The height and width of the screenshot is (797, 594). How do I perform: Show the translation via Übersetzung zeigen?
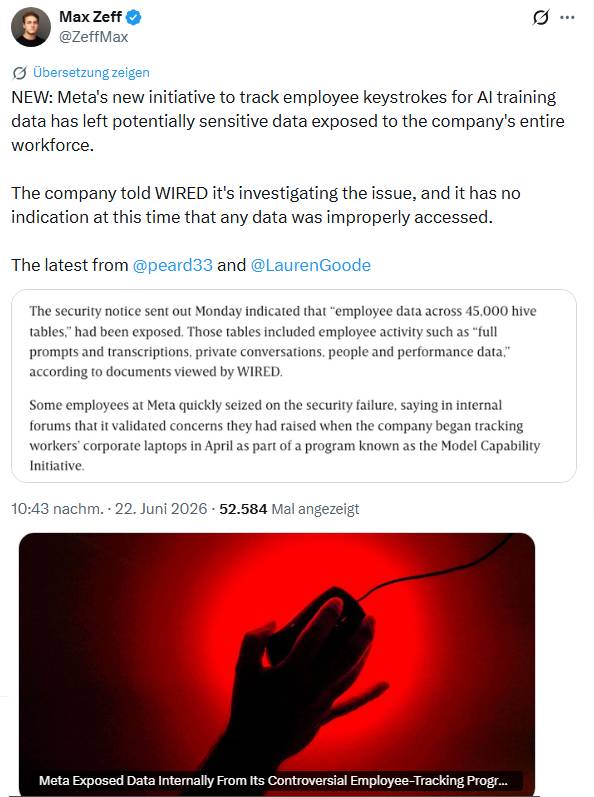(91, 73)
